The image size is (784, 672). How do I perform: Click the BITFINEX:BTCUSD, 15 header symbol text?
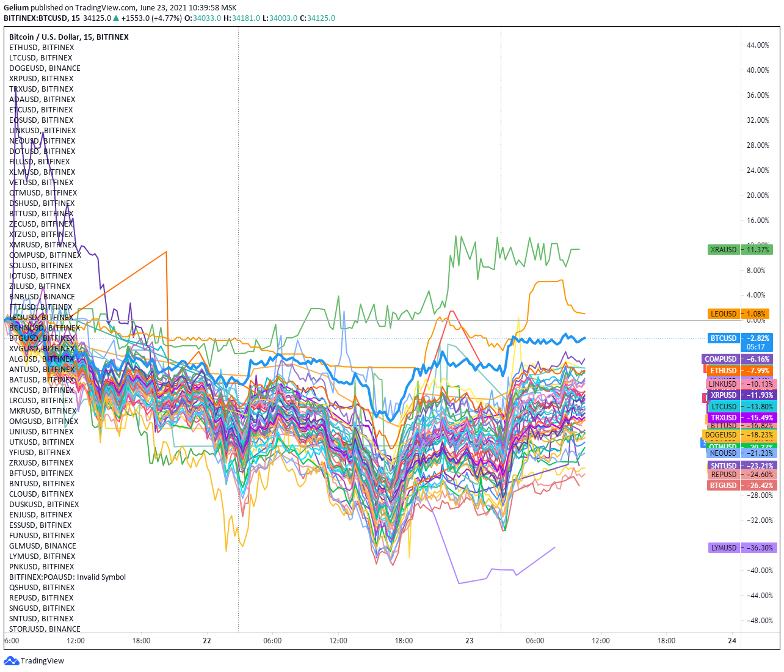(42, 18)
